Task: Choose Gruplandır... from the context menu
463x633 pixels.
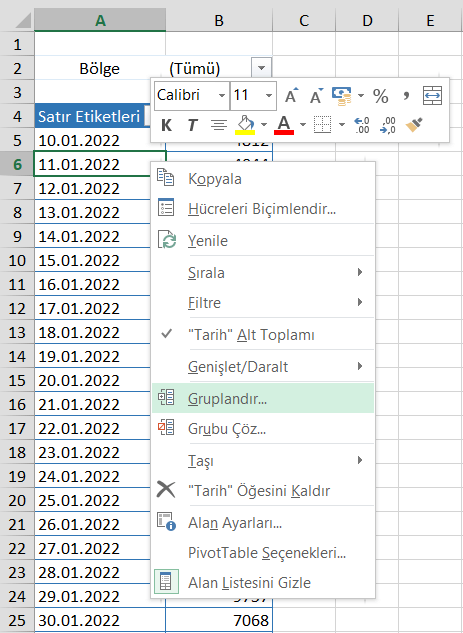Action: [x=263, y=398]
